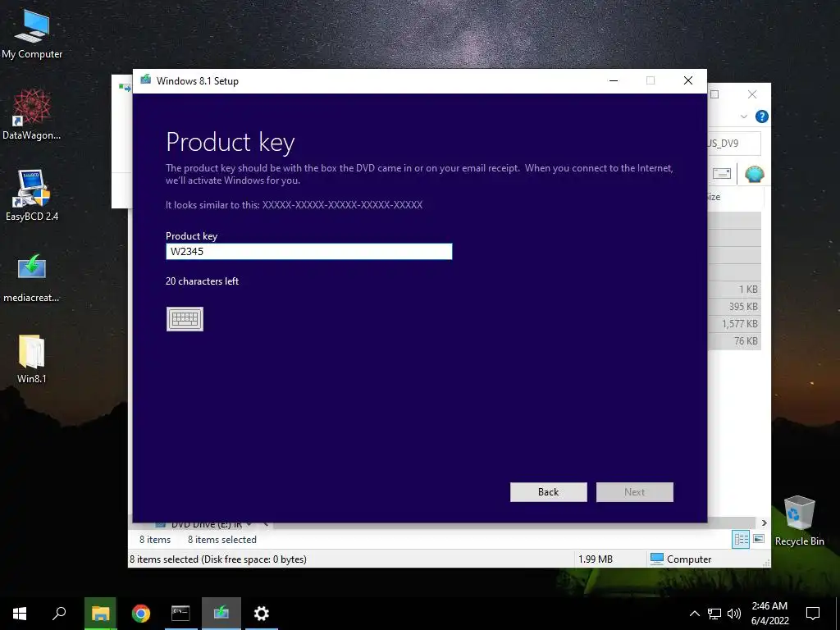The height and width of the screenshot is (630, 840).
Task: Click the drive icon in Explorer toolbar
Action: pos(722,174)
